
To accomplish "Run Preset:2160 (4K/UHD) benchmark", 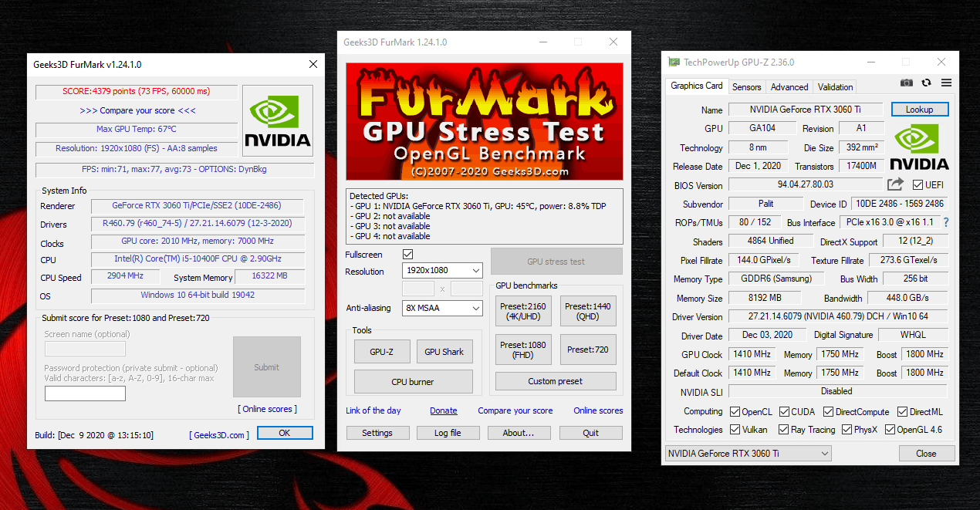I will (x=523, y=311).
